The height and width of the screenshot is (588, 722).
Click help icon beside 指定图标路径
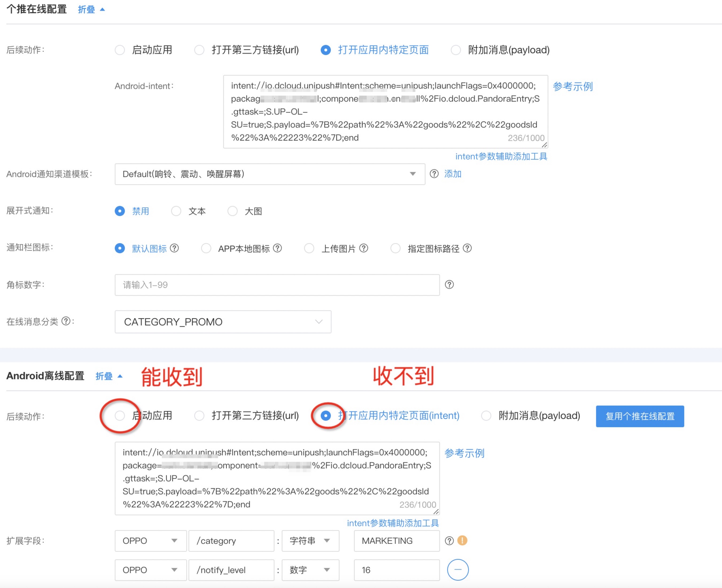tap(467, 248)
